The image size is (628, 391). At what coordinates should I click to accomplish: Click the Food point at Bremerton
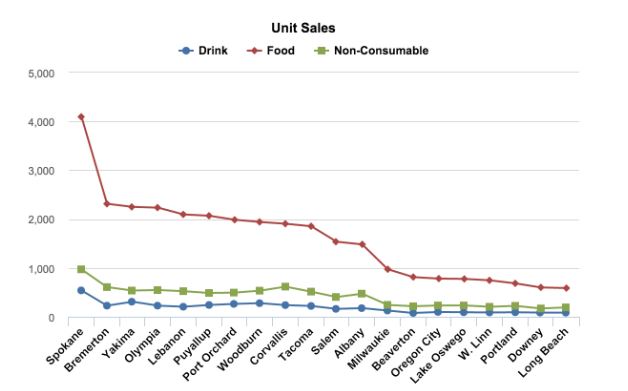pos(107,204)
